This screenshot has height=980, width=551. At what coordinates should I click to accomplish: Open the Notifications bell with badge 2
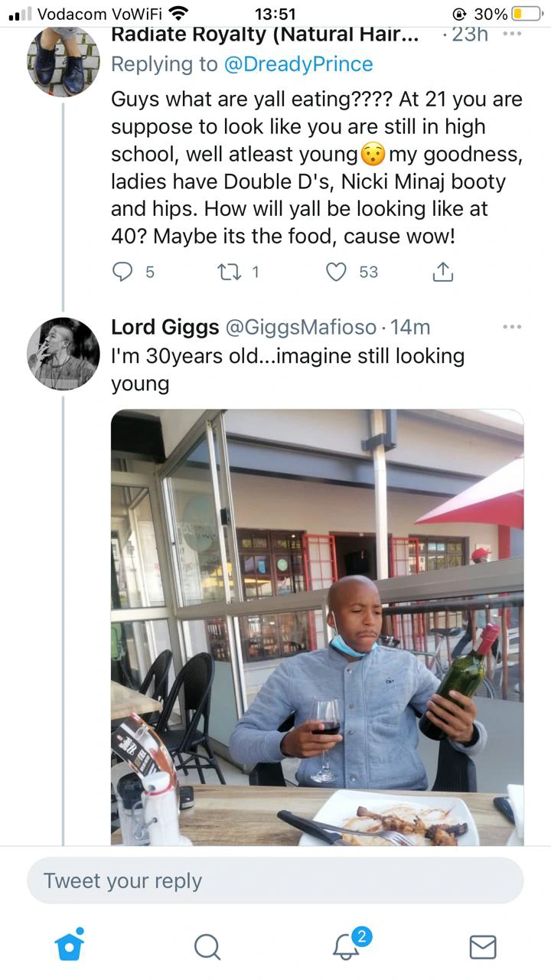347,945
